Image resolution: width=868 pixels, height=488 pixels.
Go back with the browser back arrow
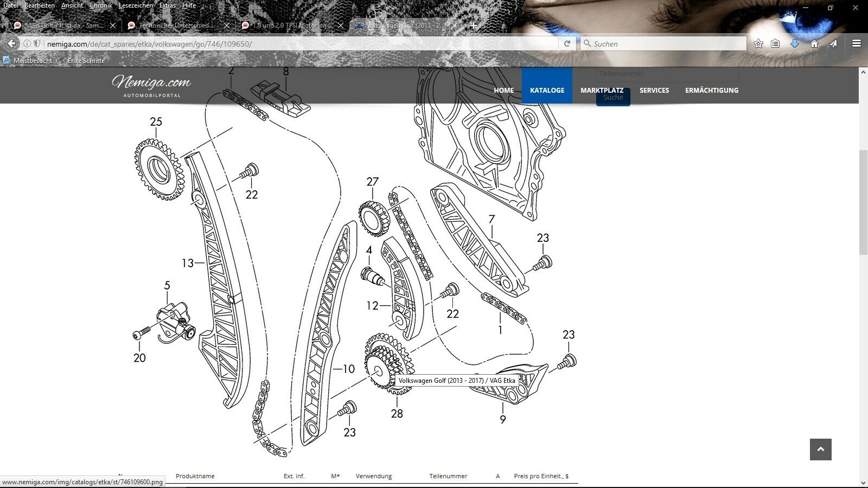click(12, 43)
